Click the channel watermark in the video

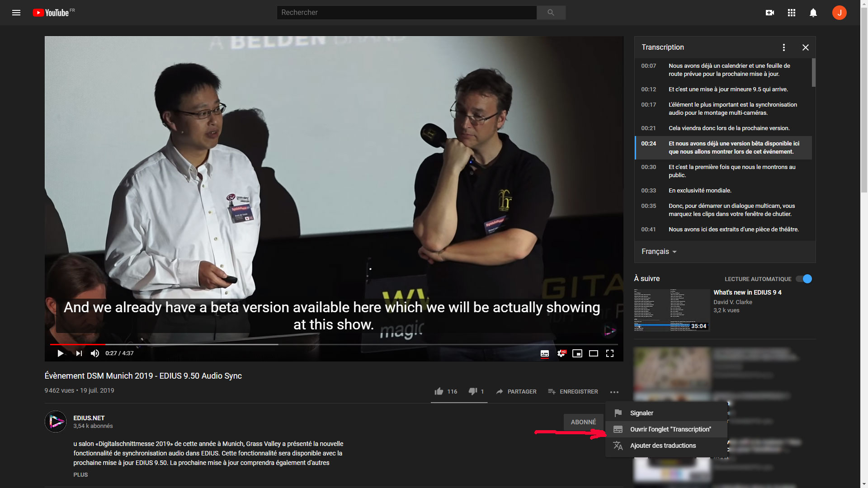pos(610,331)
